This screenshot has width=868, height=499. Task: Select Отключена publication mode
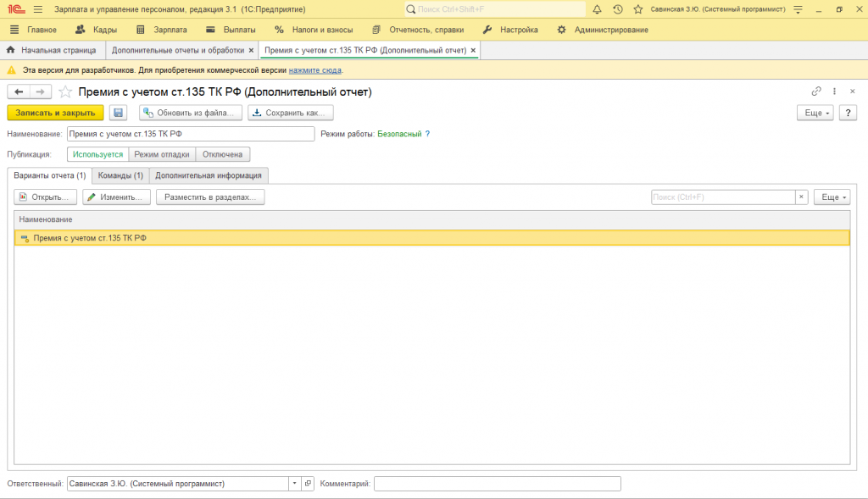tap(222, 154)
